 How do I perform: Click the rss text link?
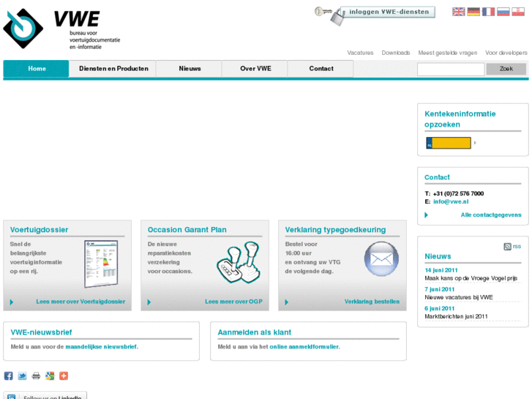pyautogui.click(x=517, y=247)
